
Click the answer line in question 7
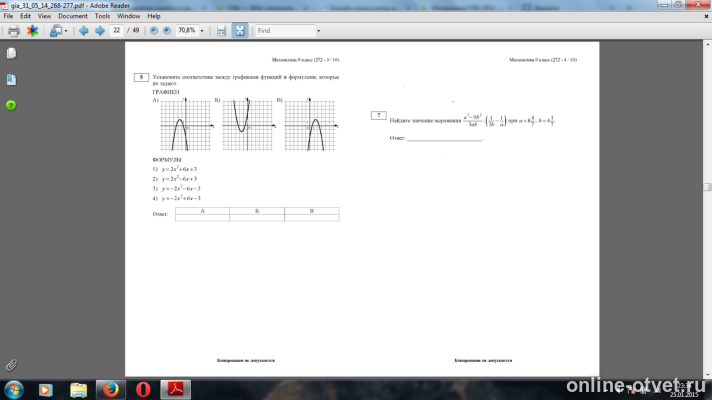pyautogui.click(x=445, y=138)
